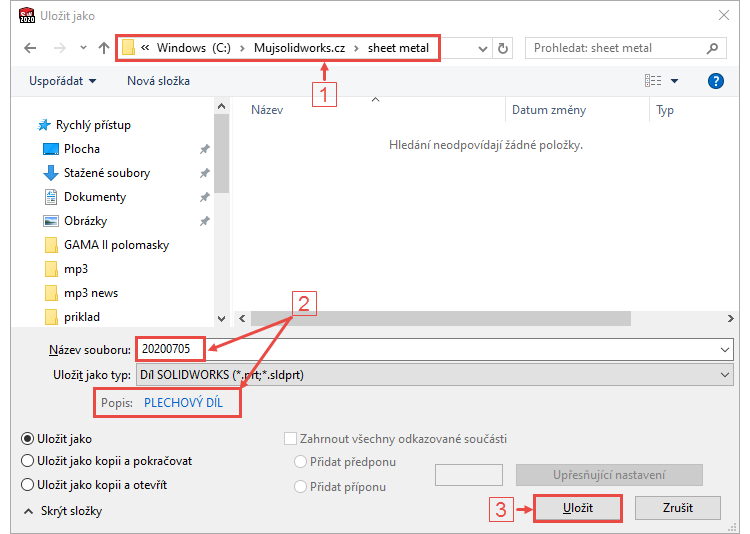Screen dimensions: 750x534
Task: Open the view options dropdown arrow
Action: coord(674,81)
